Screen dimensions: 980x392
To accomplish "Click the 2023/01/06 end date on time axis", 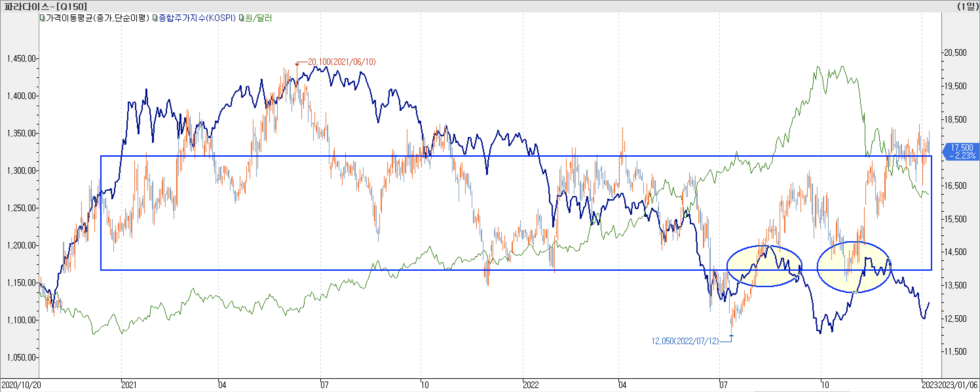I will (x=958, y=385).
